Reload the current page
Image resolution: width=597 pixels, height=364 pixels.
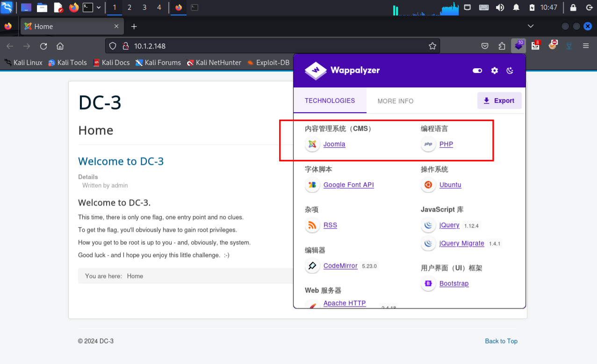tap(43, 46)
